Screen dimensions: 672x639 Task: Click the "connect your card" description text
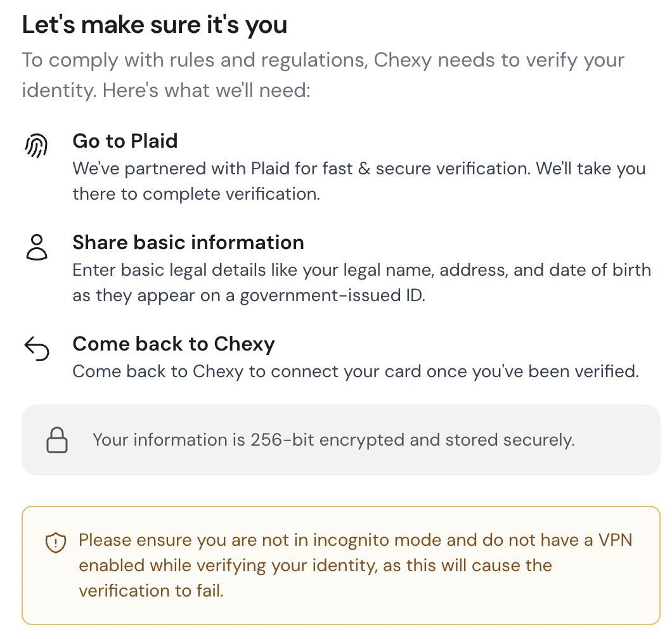355,371
